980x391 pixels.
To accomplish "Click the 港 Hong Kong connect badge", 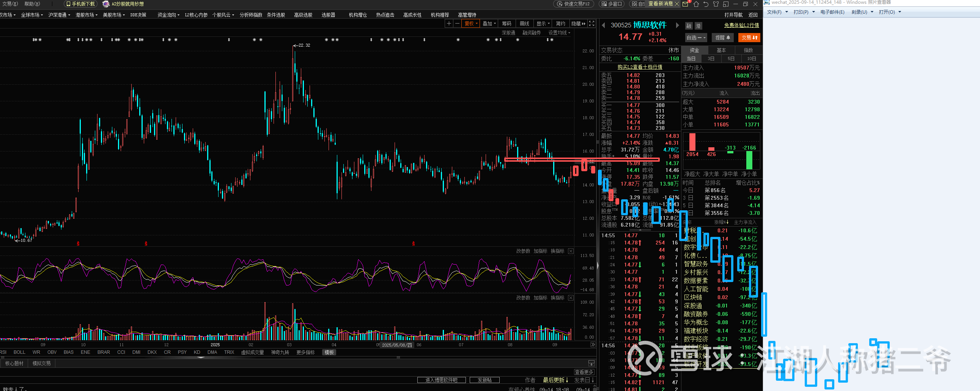I will 698,26.
